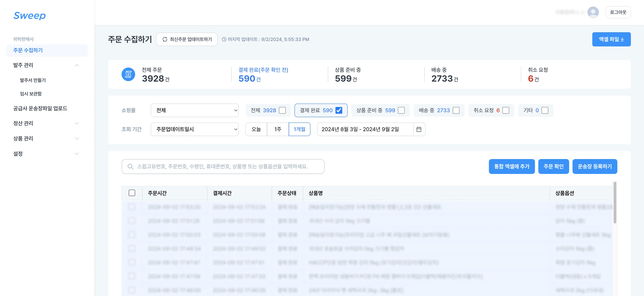644x296 pixels.
Task: Click the 운송장 등록하기 button
Action: click(595, 166)
